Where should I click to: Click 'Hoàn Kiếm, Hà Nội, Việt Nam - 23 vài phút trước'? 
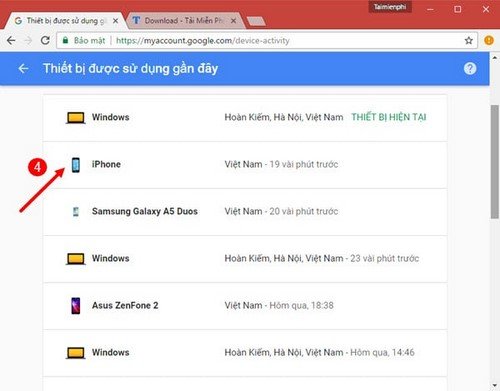click(x=322, y=258)
